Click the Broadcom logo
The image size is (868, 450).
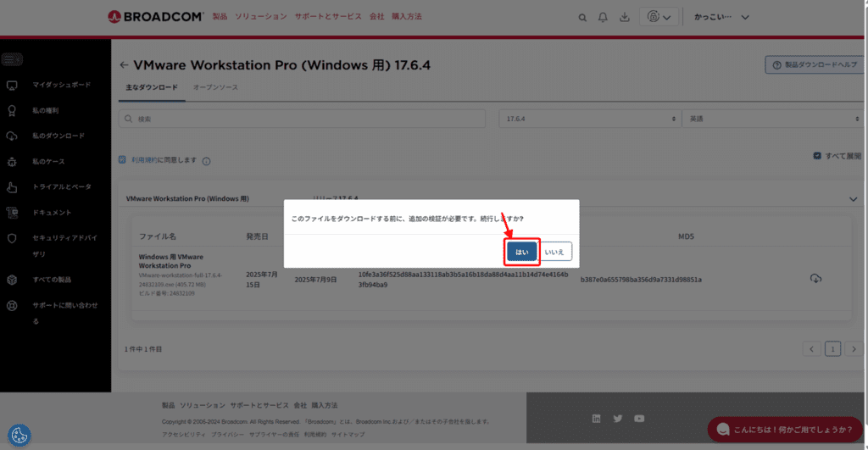click(x=156, y=17)
